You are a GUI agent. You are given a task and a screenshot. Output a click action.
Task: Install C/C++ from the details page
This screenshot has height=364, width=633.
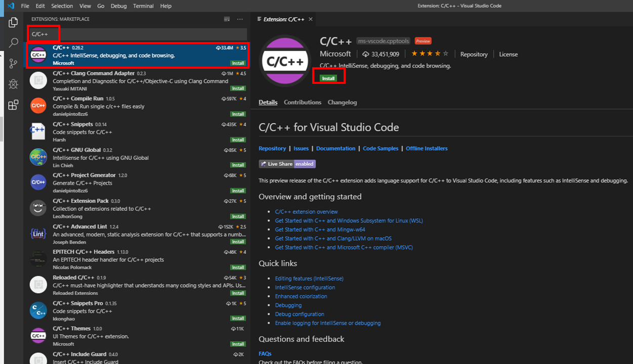pos(328,78)
